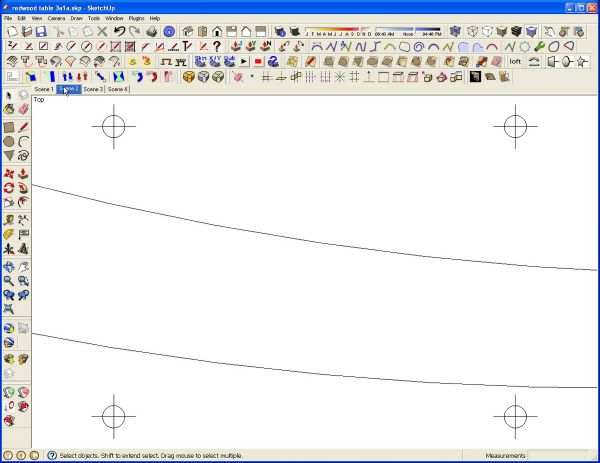Switch to the Iso view house icon
Viewport: 600px width, 463px height.
point(188,31)
